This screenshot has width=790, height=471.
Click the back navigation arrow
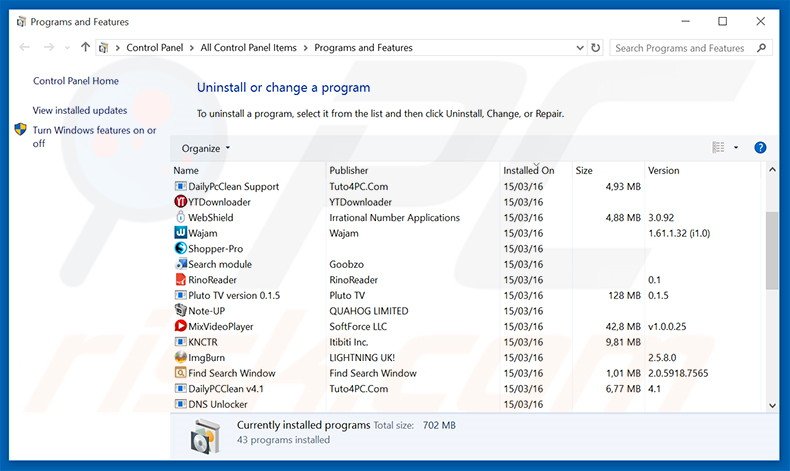click(x=24, y=47)
